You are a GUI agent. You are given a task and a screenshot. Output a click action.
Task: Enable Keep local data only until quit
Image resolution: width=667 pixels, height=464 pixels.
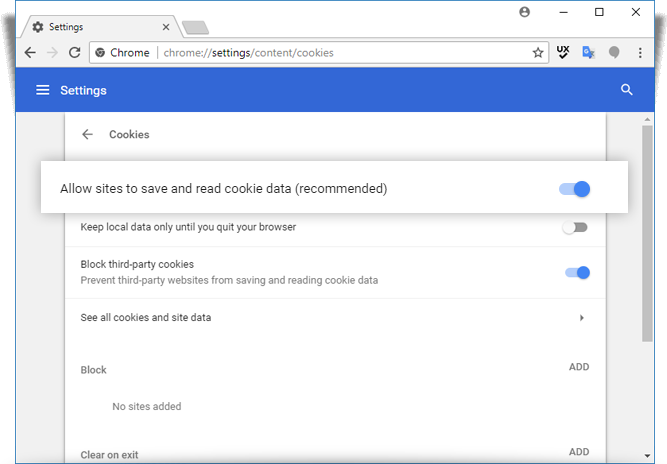[575, 228]
